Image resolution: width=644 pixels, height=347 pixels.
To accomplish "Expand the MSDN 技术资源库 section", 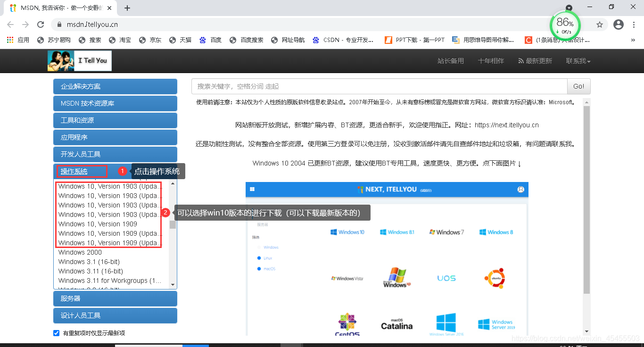I will 115,103.
